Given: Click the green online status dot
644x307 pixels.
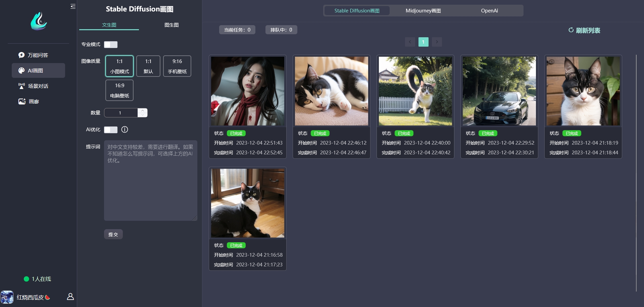Looking at the screenshot, I should tap(26, 279).
